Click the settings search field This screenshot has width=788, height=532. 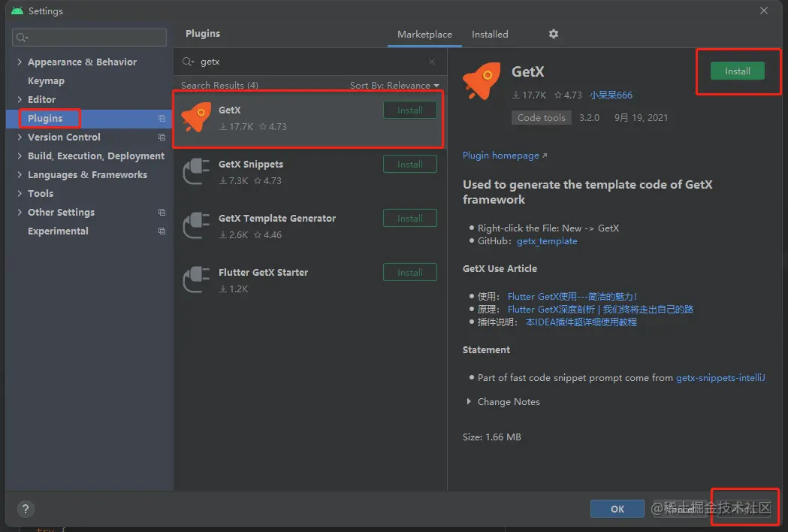(89, 38)
